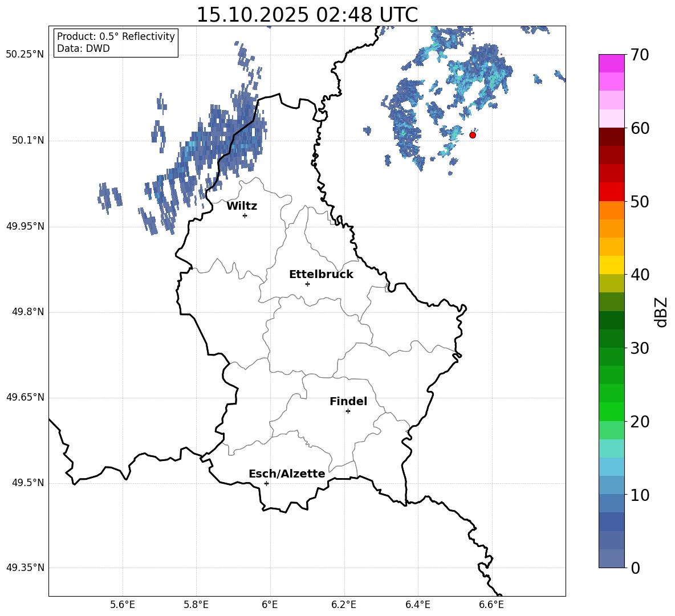Click the 5.6°E longitude label

pyautogui.click(x=123, y=605)
